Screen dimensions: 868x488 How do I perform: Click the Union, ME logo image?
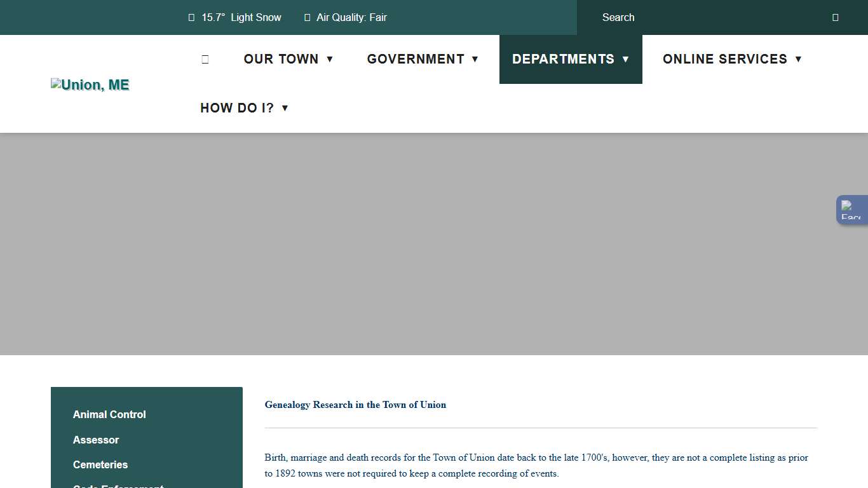coord(90,85)
